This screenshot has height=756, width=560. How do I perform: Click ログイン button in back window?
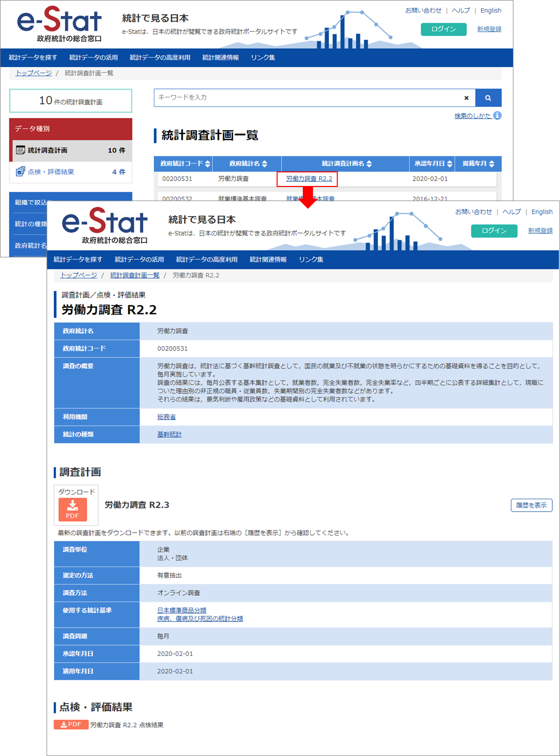pos(444,29)
